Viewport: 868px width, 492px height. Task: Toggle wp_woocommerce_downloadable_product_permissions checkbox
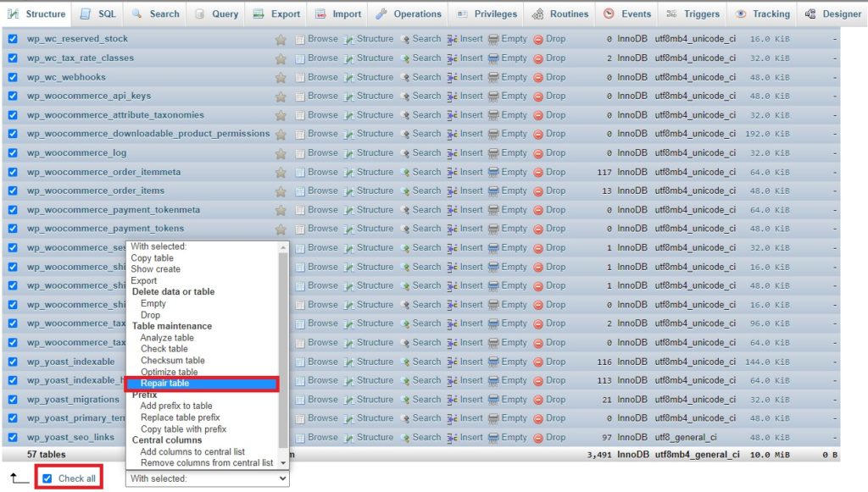[13, 134]
